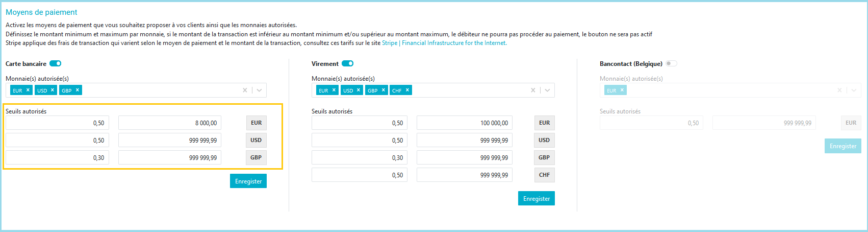
Task: Click Carte bancaire GBP minimum 0,30 field
Action: (x=57, y=158)
